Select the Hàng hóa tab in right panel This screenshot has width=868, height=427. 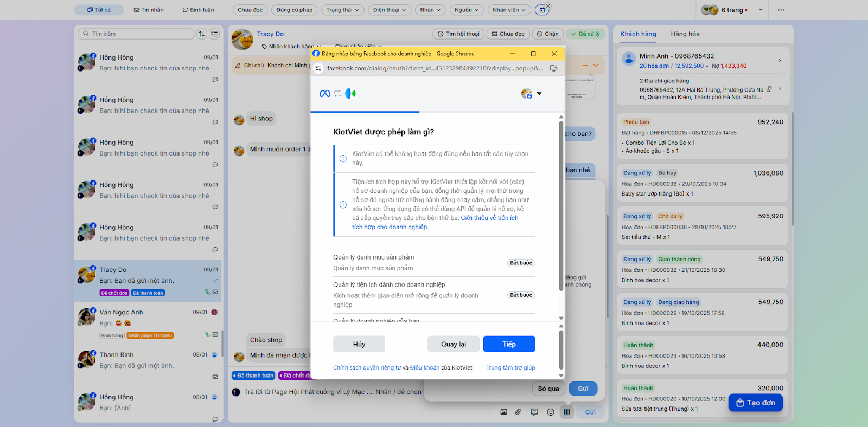[685, 34]
